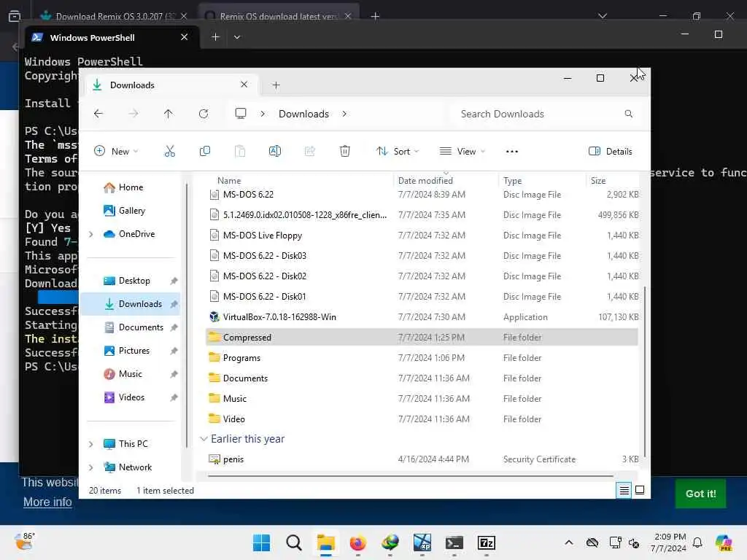
Task: Sort by Size column header
Action: click(598, 181)
